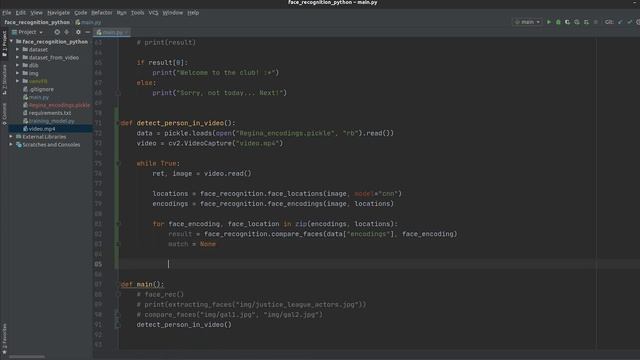Click 'cv2.VideoCapture' in the code
Viewport: 640px width, 360px height.
coord(200,143)
